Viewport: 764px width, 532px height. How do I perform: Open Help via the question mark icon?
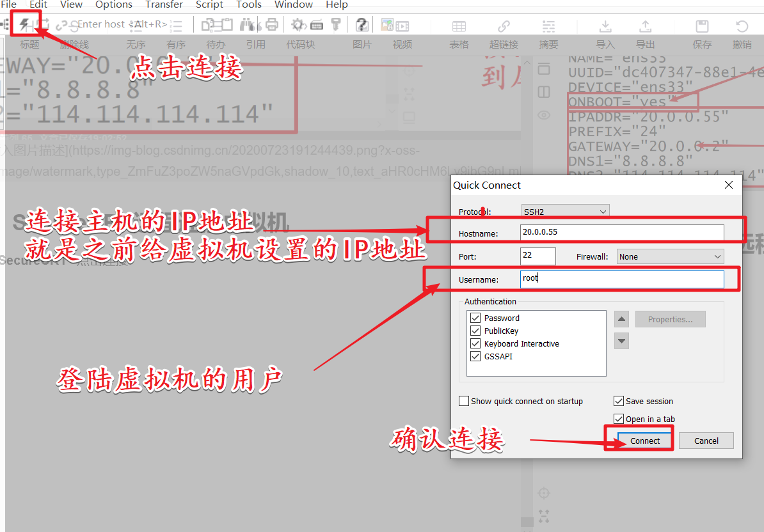click(x=361, y=24)
